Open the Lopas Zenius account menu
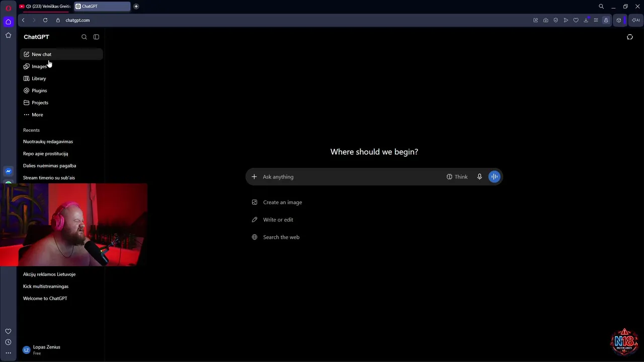Image resolution: width=644 pixels, height=362 pixels. (x=60, y=350)
